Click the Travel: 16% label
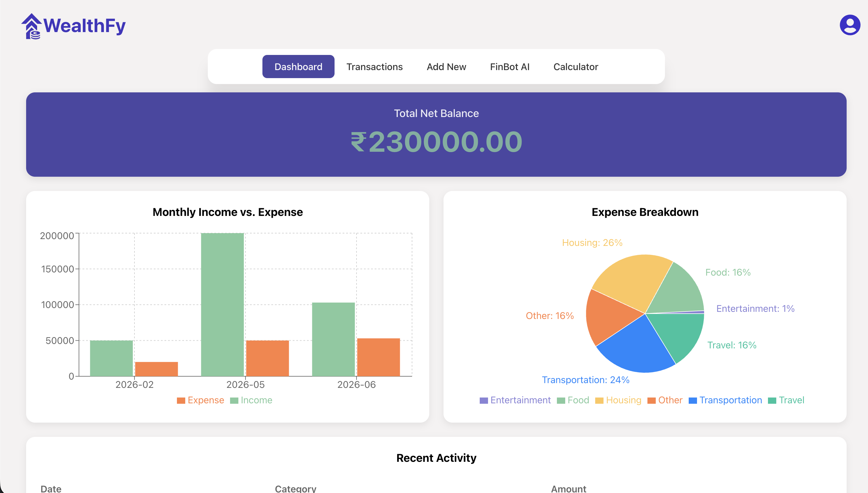Image resolution: width=868 pixels, height=493 pixels. point(732,345)
